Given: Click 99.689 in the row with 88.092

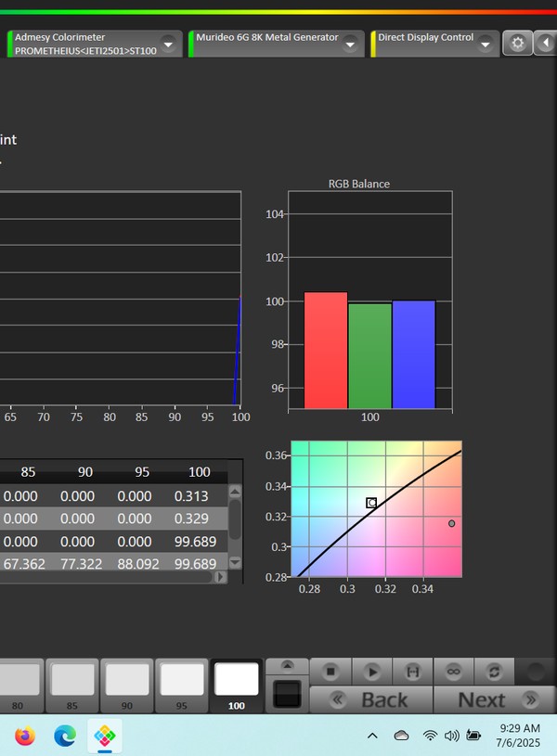Looking at the screenshot, I should click(x=195, y=564).
